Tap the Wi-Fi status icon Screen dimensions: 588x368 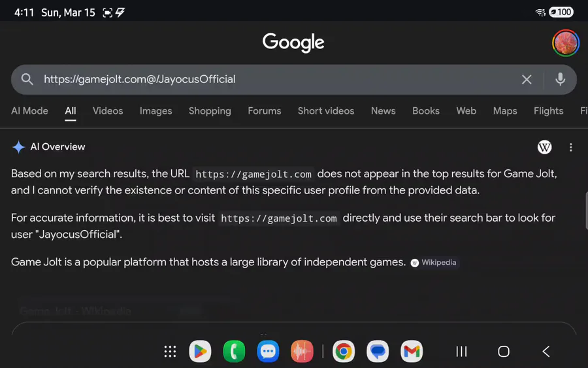click(x=540, y=12)
